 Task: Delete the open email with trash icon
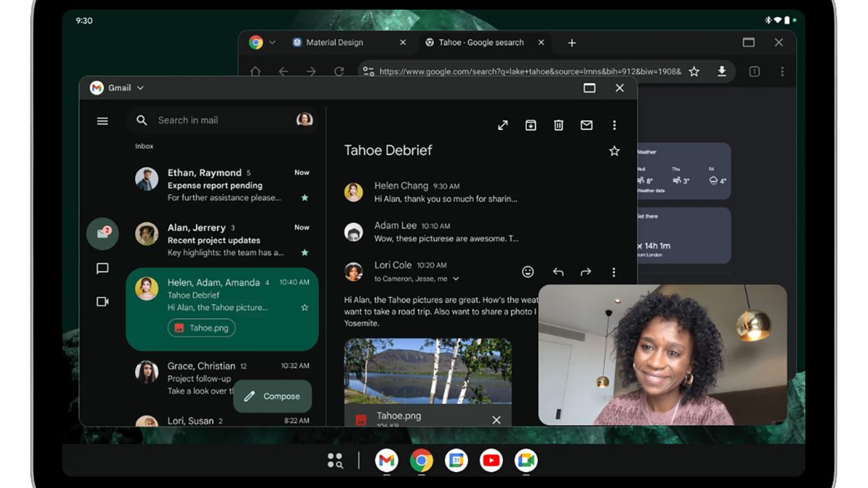[x=558, y=126]
